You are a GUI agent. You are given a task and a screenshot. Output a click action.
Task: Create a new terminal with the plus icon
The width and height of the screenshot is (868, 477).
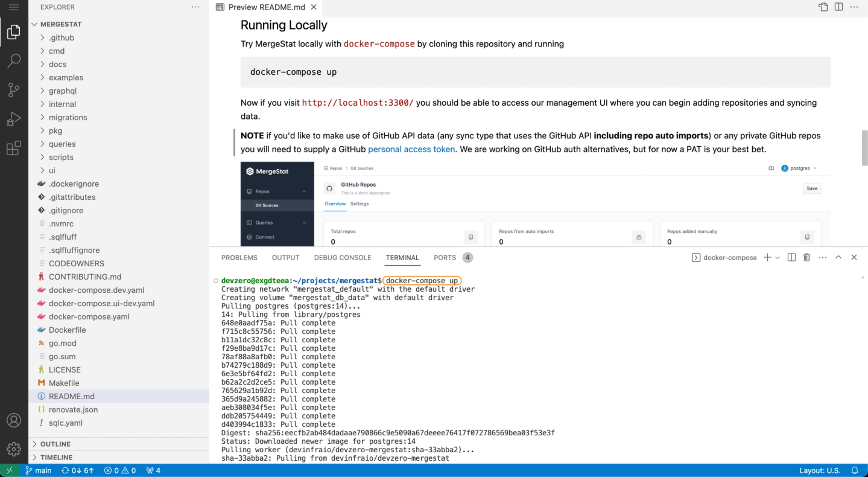pos(768,257)
